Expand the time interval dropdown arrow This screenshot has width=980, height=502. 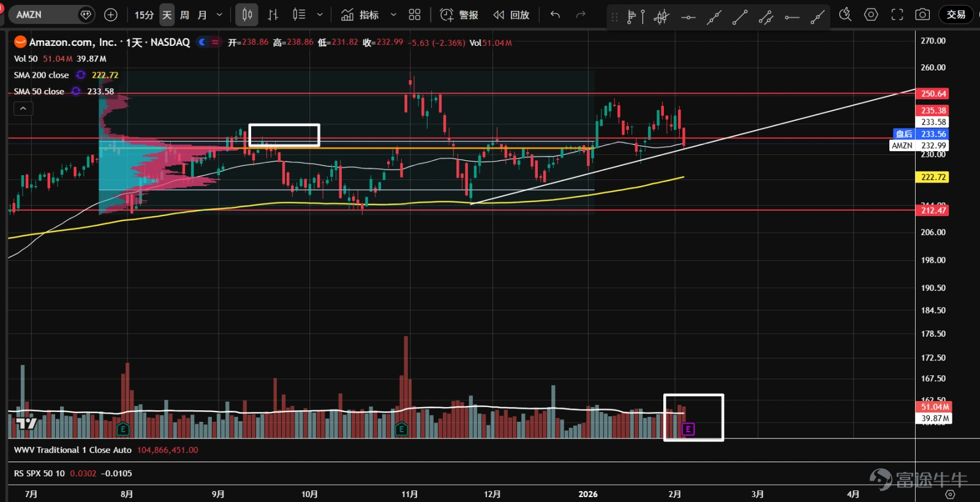pos(219,15)
